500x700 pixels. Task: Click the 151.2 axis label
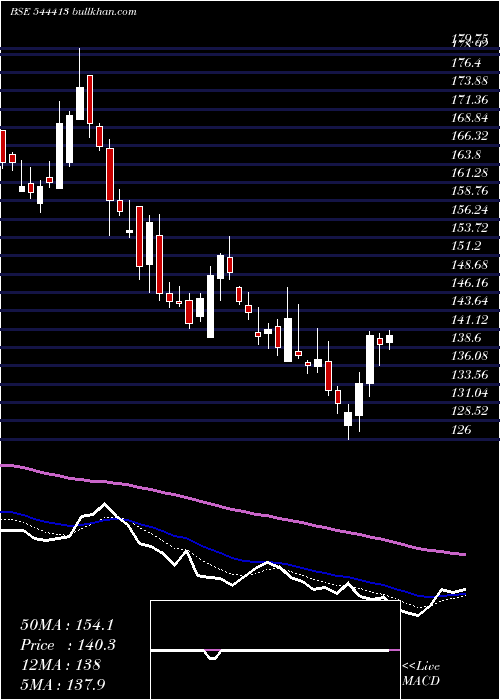[466, 246]
